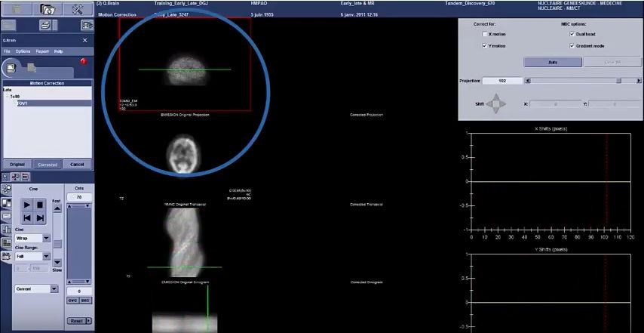644x333 pixels.
Task: Click the Shift left arrow
Action: tap(489, 104)
